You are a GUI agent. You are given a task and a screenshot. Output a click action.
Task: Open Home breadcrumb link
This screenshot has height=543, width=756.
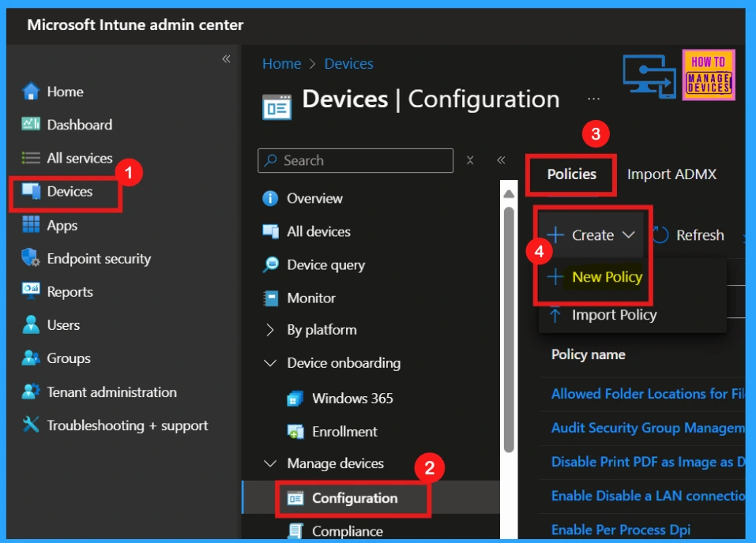(x=281, y=64)
